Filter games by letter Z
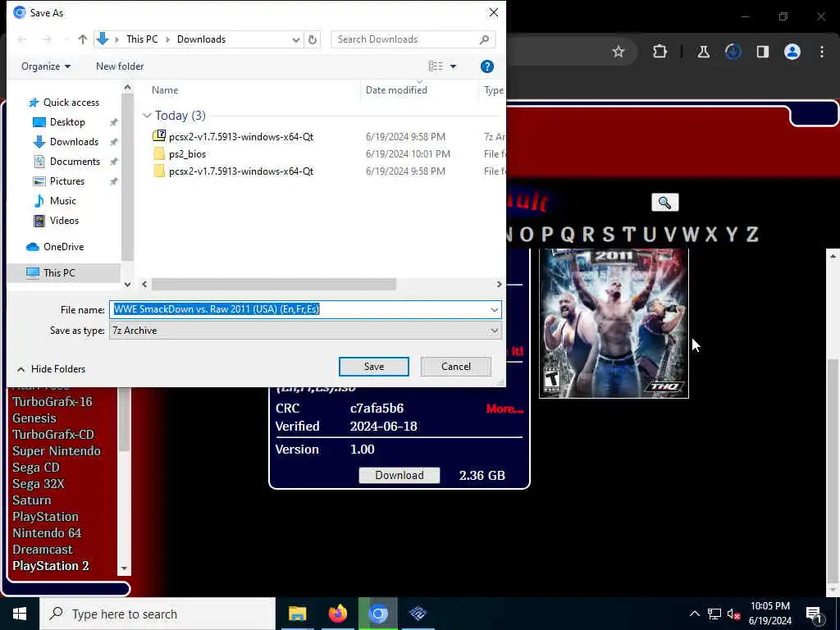This screenshot has width=840, height=630. click(752, 234)
